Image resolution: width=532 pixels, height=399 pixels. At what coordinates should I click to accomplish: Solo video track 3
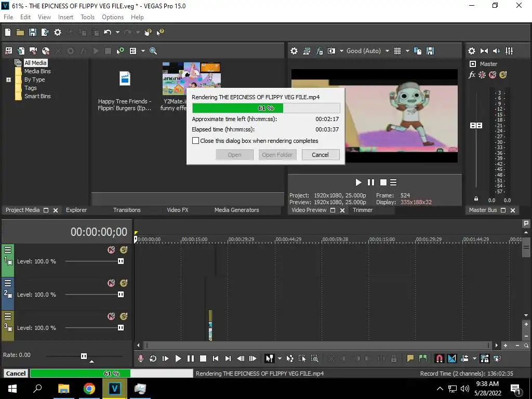point(124,316)
